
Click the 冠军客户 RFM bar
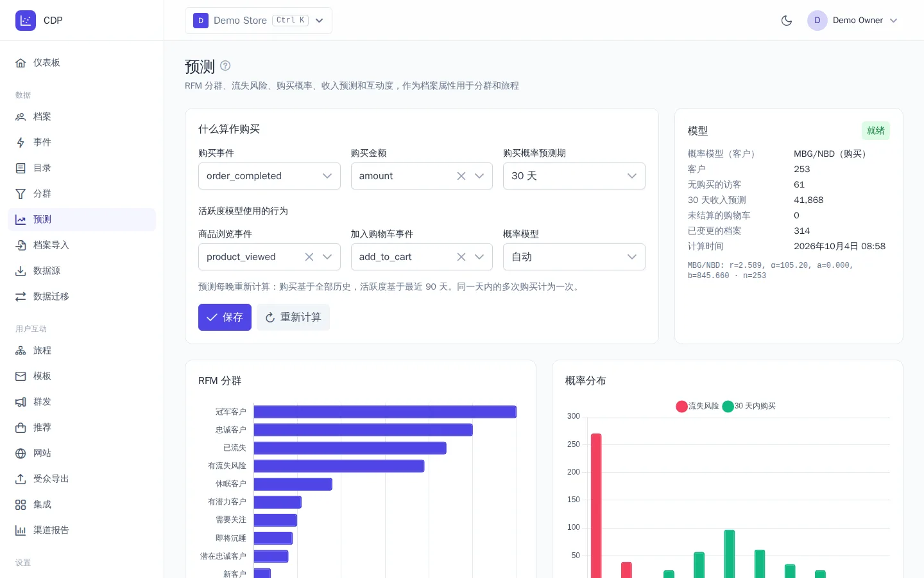[x=385, y=412]
